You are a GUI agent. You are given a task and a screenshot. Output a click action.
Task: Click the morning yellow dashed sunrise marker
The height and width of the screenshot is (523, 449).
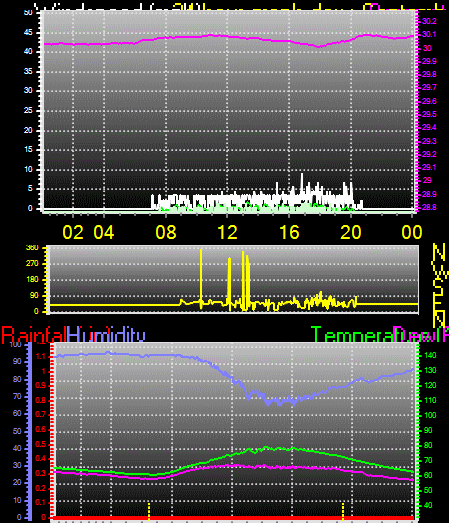(149, 511)
